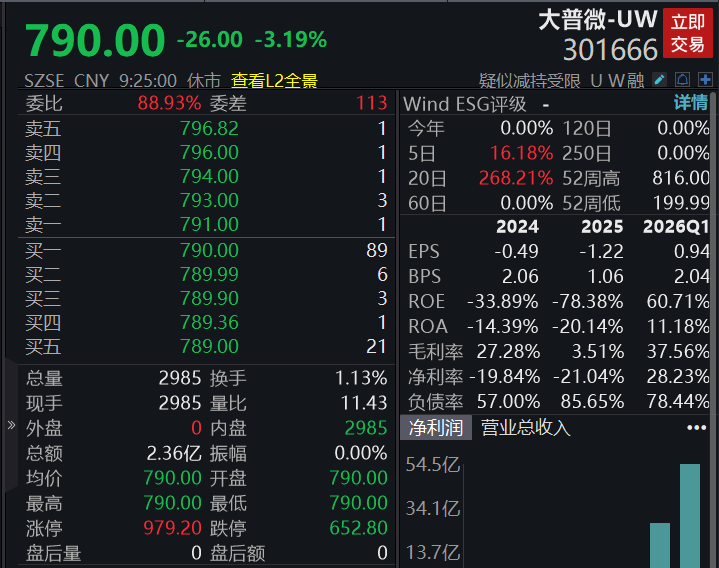Click the 5日 return 16.18%
The image size is (719, 568).
(x=521, y=153)
